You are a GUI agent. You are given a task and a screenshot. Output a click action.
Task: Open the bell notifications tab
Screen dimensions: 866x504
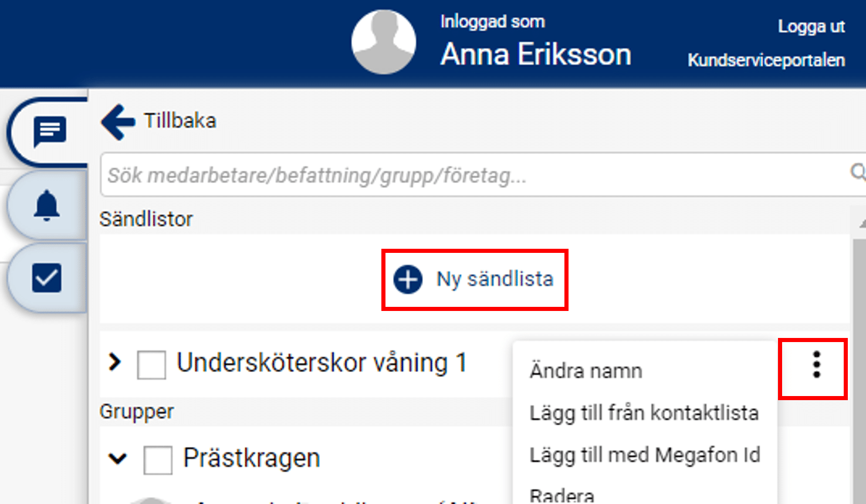point(47,205)
